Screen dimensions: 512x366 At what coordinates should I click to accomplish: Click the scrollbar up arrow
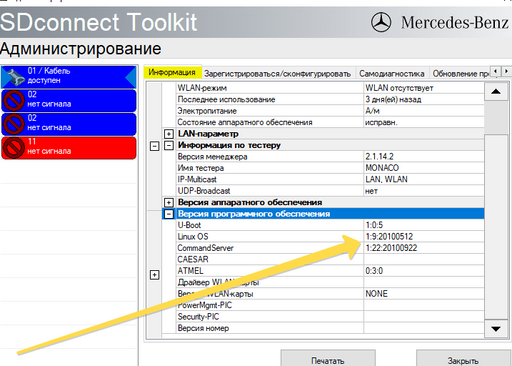[496, 92]
